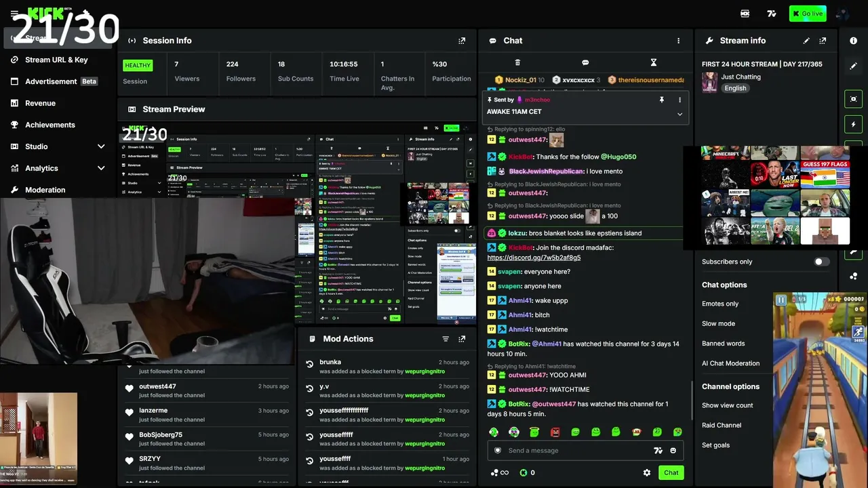Click the green Chat send button
Viewport: 868px width, 488px height.
(671, 472)
